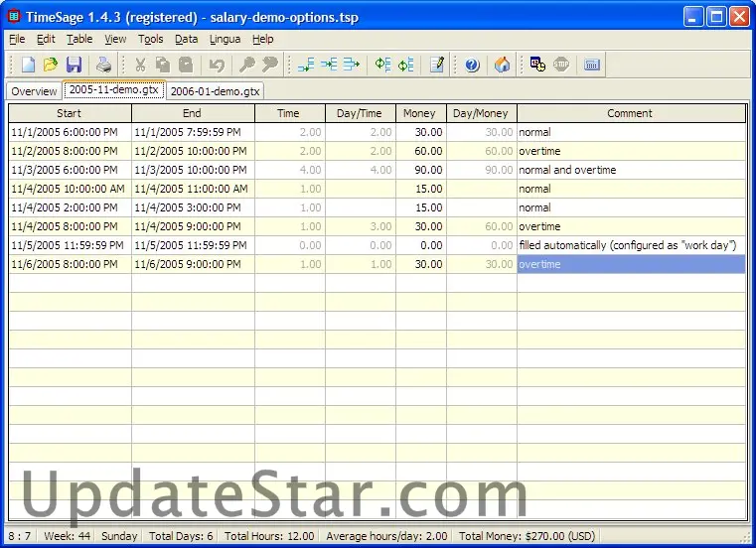Viewport: 756px width, 548px height.
Task: Switch to the 2006-01-demo.gtx tab
Action: [215, 91]
